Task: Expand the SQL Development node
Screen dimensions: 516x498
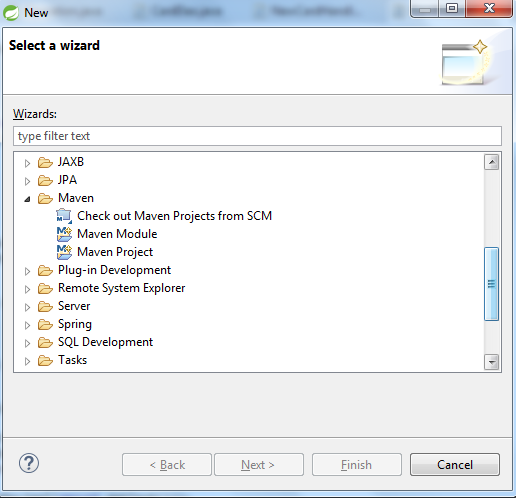Action: [x=27, y=343]
